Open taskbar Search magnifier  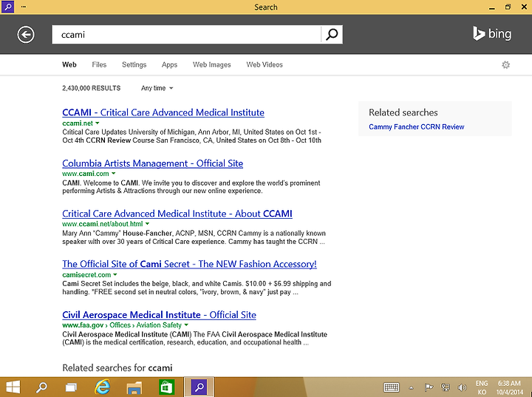click(x=41, y=387)
